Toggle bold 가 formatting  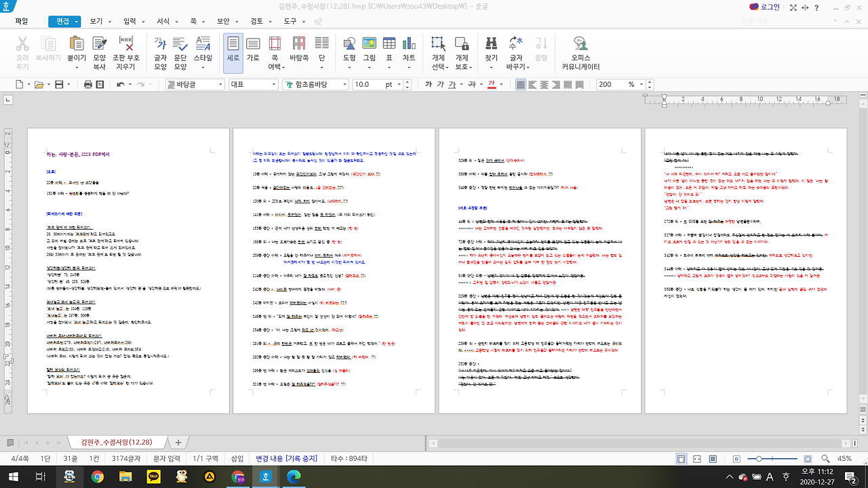[x=429, y=85]
